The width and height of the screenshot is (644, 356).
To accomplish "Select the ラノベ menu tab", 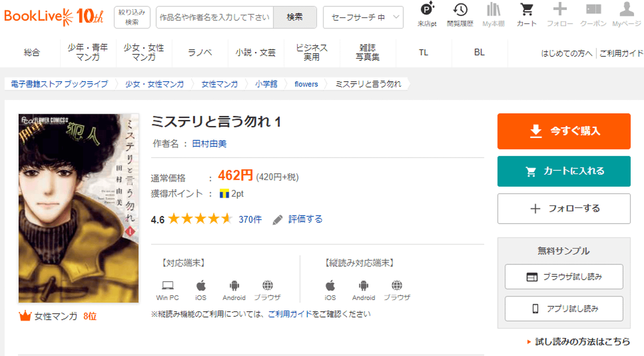I will (200, 52).
